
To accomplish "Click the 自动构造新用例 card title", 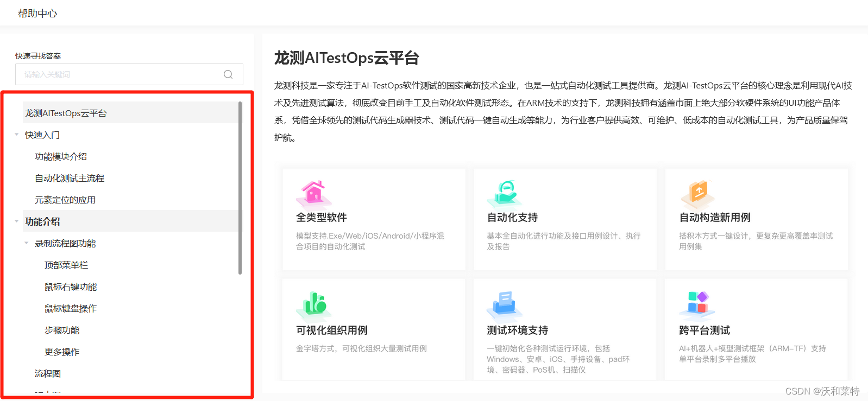I will pos(715,217).
